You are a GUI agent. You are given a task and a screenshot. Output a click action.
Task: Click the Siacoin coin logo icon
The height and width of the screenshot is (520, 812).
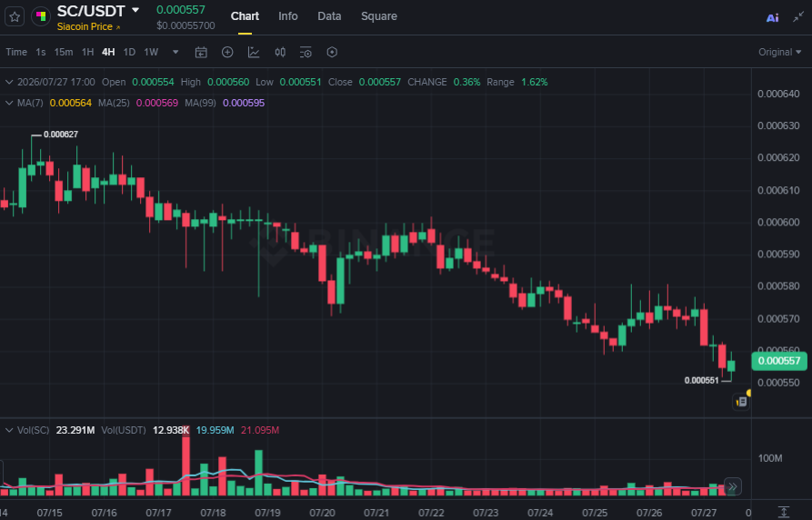[40, 16]
